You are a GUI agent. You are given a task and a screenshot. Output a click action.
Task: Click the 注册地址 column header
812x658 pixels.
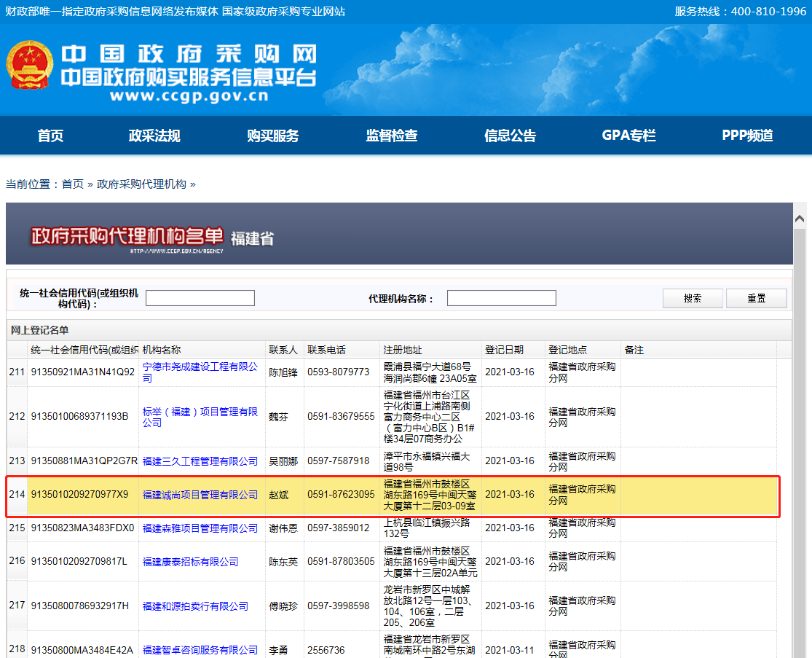coord(403,350)
